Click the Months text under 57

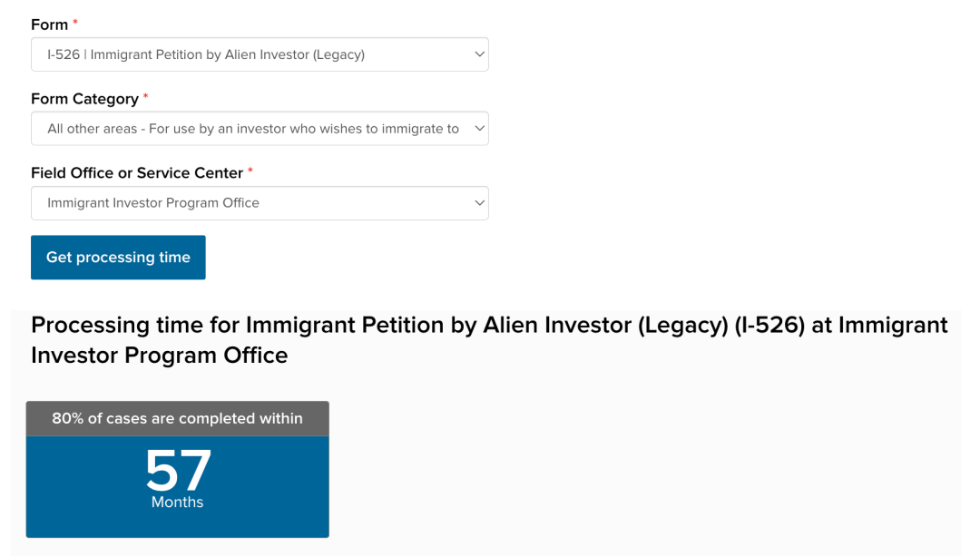click(x=177, y=502)
